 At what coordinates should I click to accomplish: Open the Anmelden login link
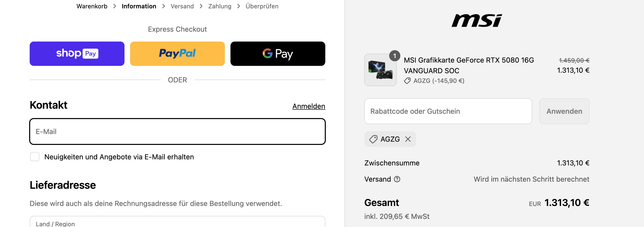point(309,106)
